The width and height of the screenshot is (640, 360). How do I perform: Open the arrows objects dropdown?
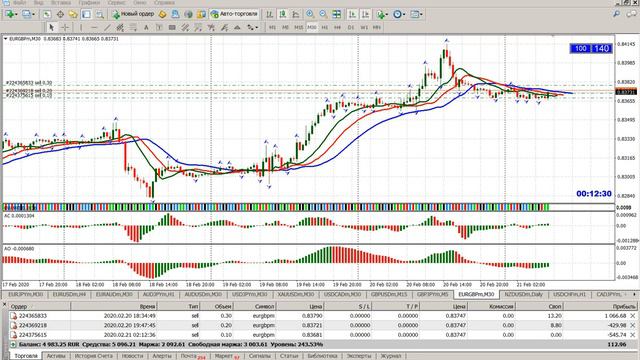tap(252, 27)
